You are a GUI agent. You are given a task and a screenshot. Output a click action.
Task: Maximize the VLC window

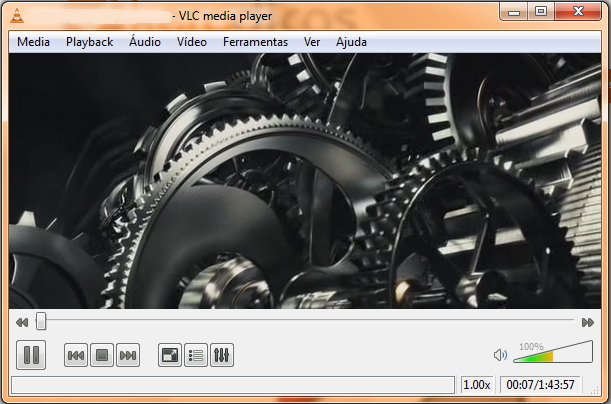(541, 12)
